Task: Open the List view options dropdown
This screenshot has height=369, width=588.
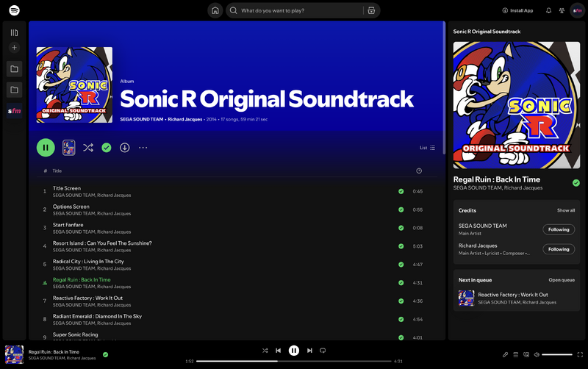Action: [427, 148]
